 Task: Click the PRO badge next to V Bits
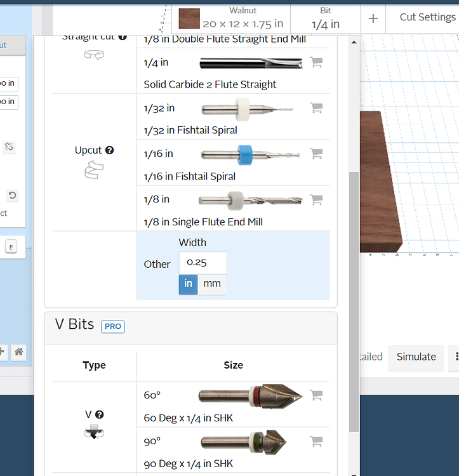(113, 326)
